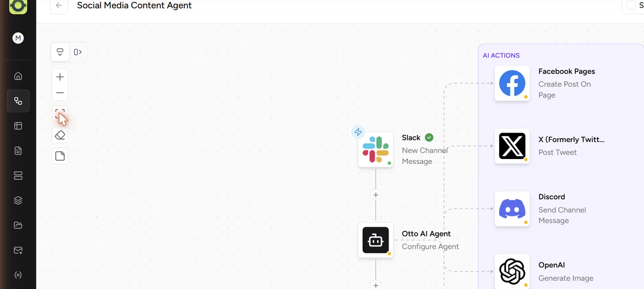Screen dimensions: 644x289
Task: Switch to vertical layout icon
Action: coord(60,52)
